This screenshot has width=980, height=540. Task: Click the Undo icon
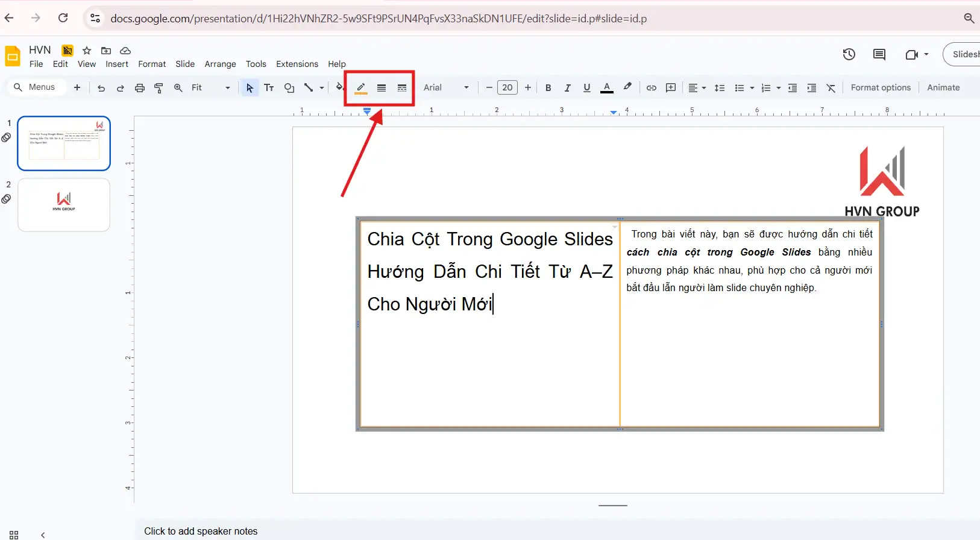pos(101,88)
